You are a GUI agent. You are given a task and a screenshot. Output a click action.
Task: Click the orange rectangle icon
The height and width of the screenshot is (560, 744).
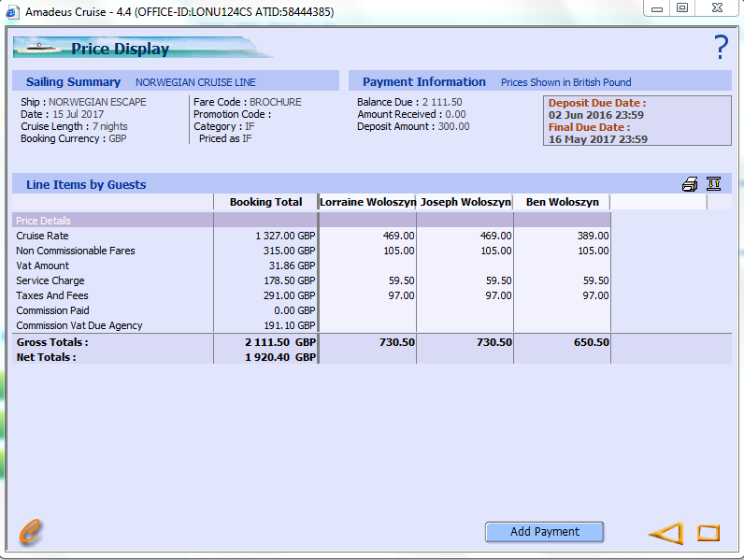(708, 533)
